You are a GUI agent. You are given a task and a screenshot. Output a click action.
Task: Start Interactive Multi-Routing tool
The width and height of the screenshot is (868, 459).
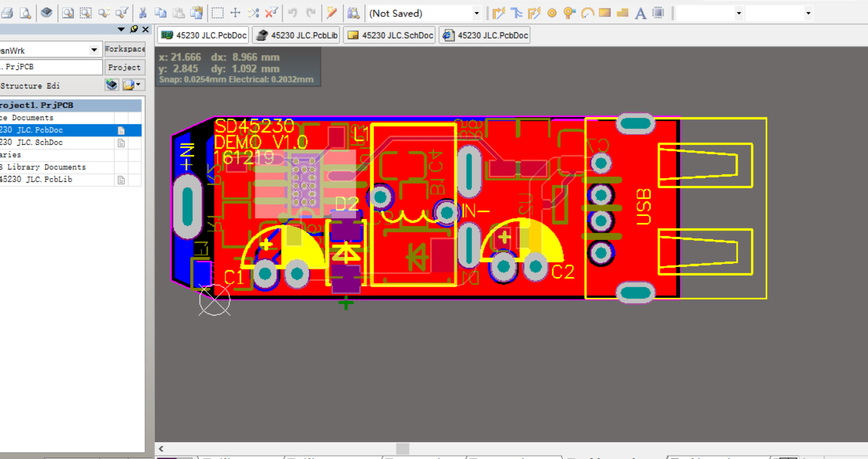[x=534, y=13]
